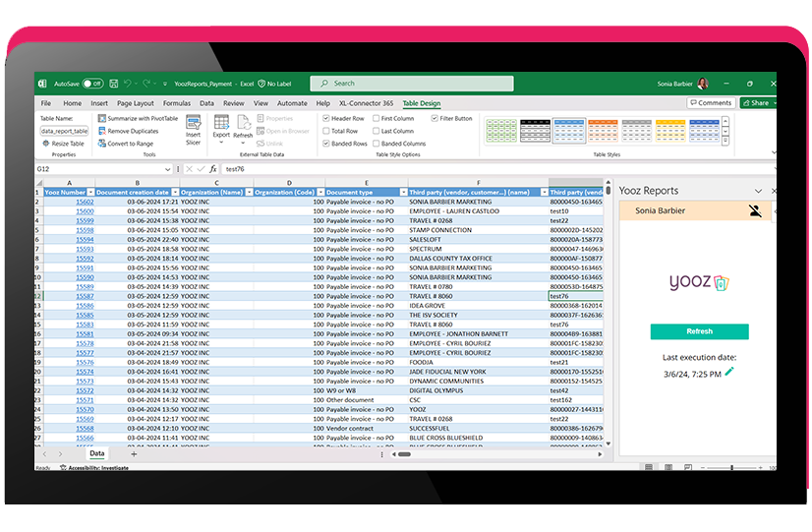This screenshot has height=532, width=812.
Task: Open Yooz number 15570 link
Action: (85, 409)
